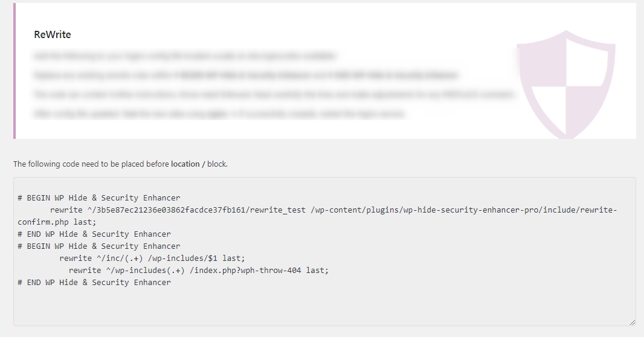Click the textarea resize handle corner
Viewport: 644px width, 337px height.
[x=632, y=323]
